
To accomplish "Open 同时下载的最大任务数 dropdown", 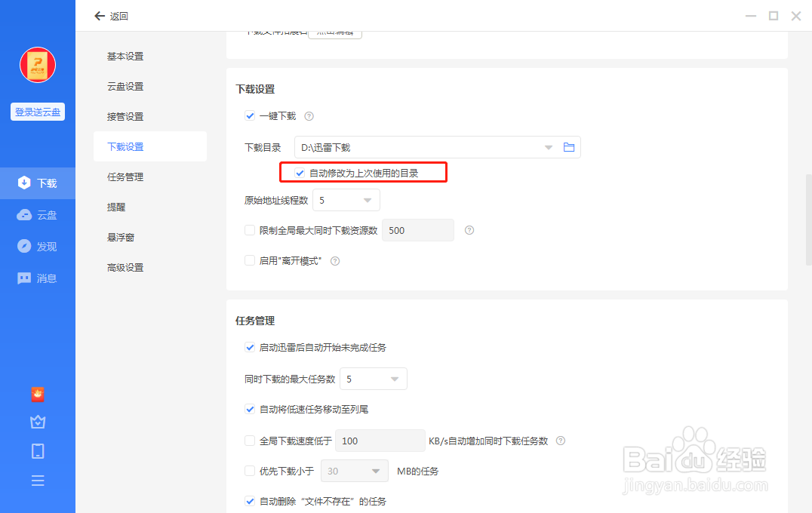I will coord(373,378).
